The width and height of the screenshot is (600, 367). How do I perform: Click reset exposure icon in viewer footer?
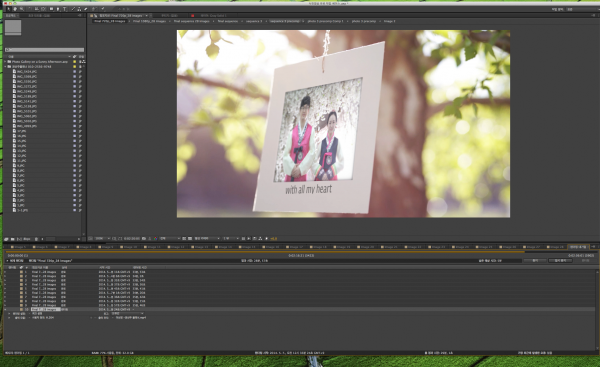pos(266,238)
